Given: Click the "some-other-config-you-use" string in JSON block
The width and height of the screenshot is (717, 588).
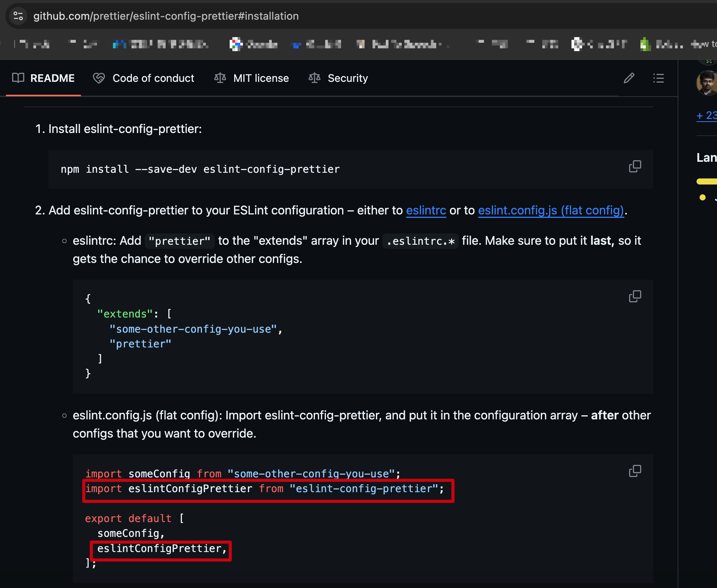Looking at the screenshot, I should (193, 329).
